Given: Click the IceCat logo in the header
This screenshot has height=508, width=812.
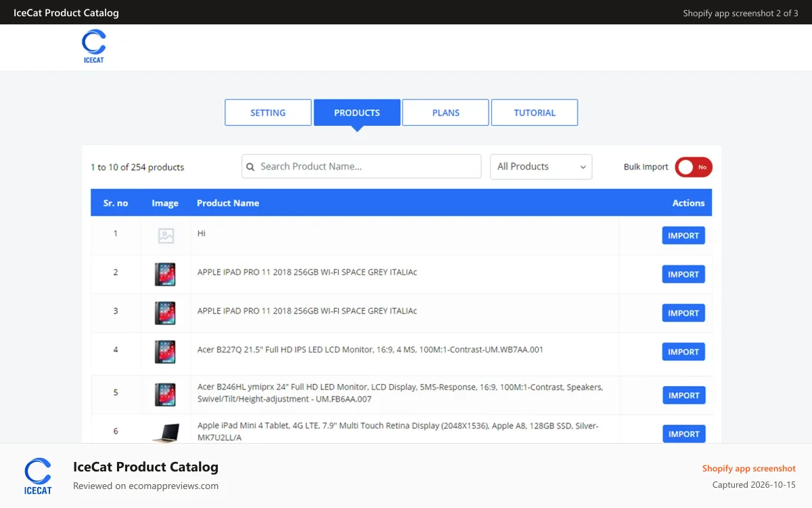Looking at the screenshot, I should click(93, 46).
